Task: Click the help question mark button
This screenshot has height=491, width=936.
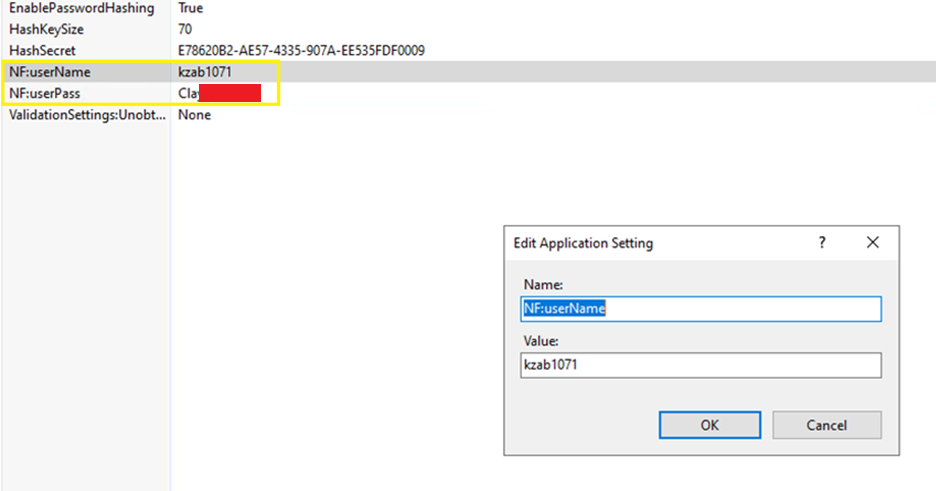Action: point(822,243)
